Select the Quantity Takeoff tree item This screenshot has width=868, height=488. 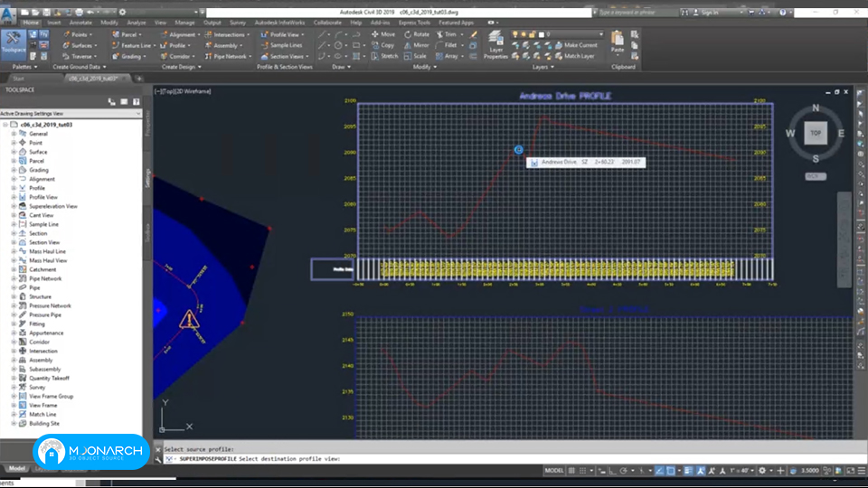[49, 378]
